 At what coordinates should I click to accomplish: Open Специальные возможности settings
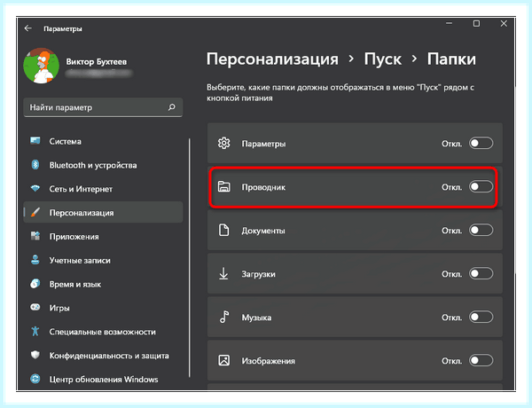tap(103, 332)
